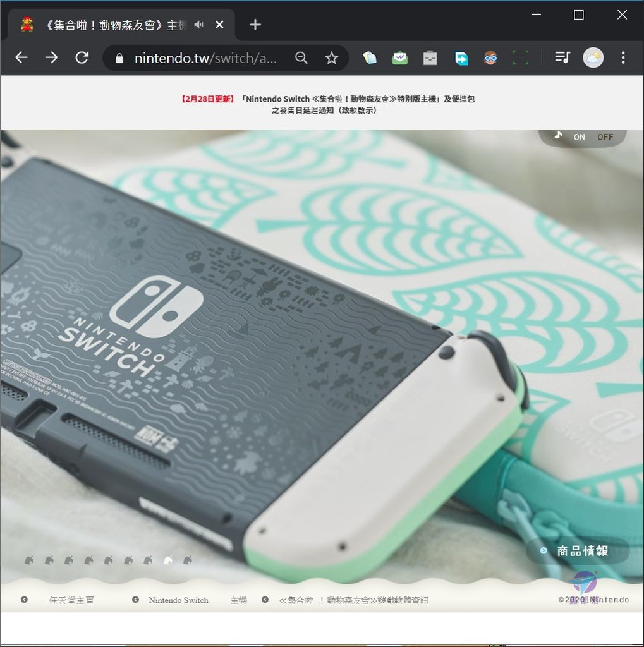644x647 pixels.
Task: Open the blue arrow share extension
Action: [x=461, y=57]
